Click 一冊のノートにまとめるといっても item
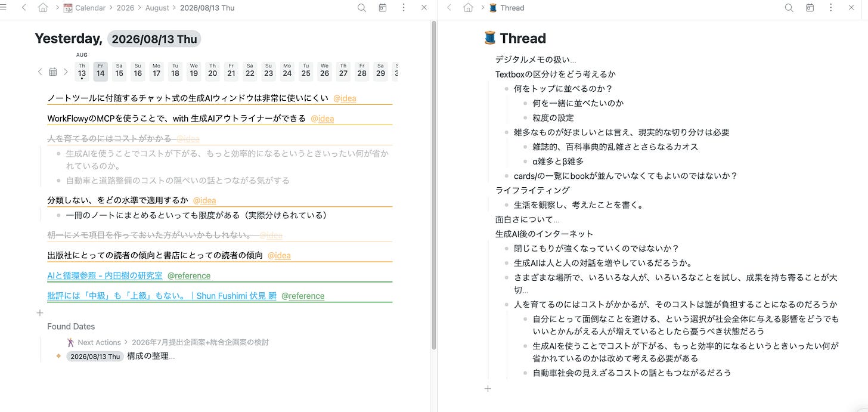868x412 pixels. pos(197,215)
